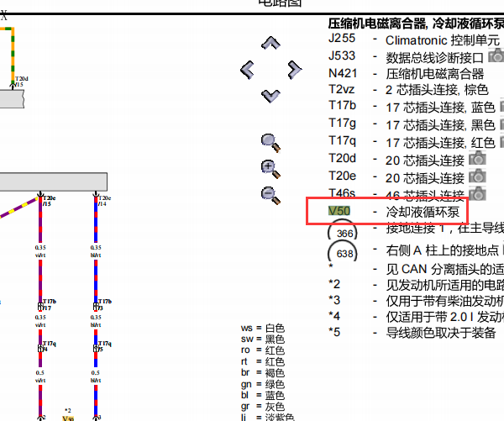
Task: Select footnote *4 仅适用于带 2.0 l text
Action: point(445,317)
